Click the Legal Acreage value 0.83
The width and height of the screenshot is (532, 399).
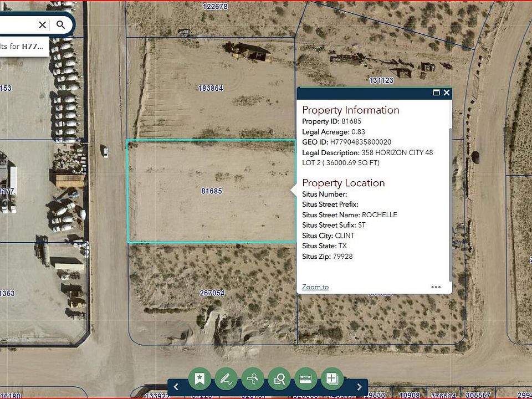(x=359, y=132)
